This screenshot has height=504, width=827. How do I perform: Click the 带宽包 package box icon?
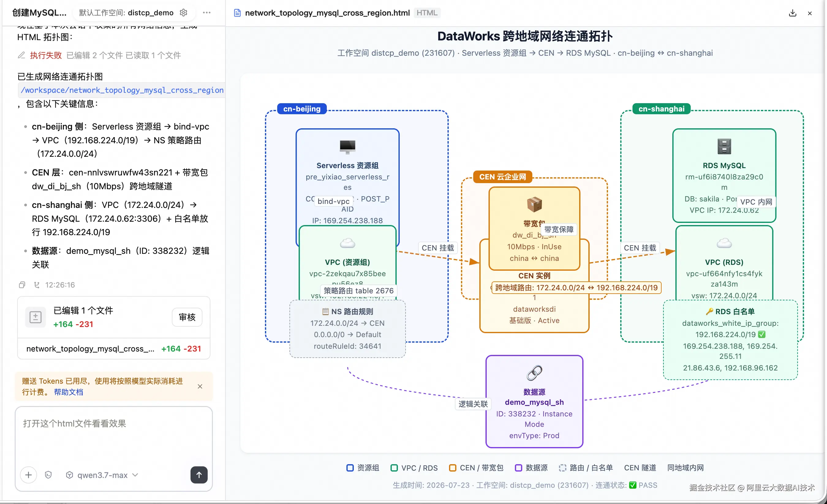pyautogui.click(x=534, y=204)
